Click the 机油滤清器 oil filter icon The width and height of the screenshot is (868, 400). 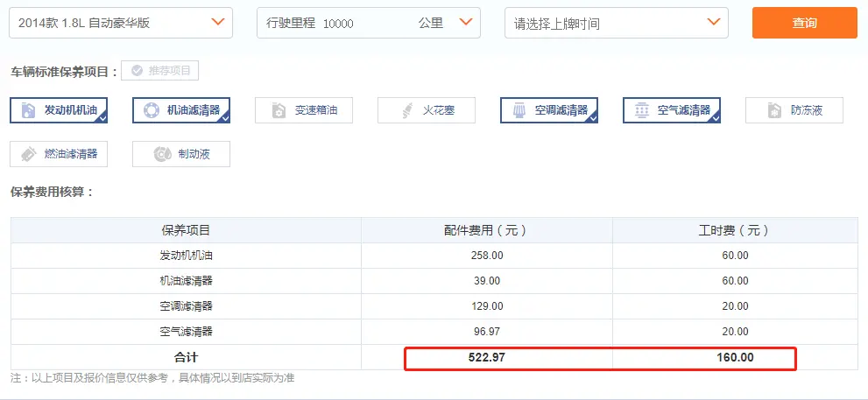click(151, 110)
